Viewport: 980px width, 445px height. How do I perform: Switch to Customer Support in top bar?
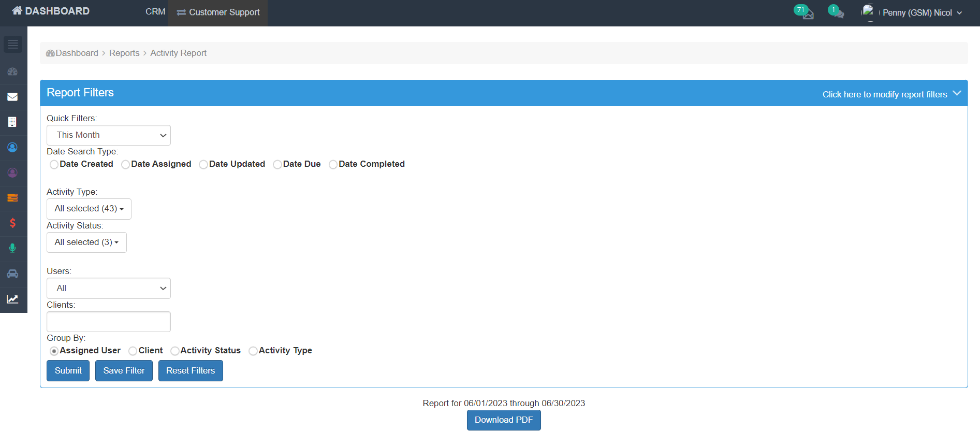218,12
